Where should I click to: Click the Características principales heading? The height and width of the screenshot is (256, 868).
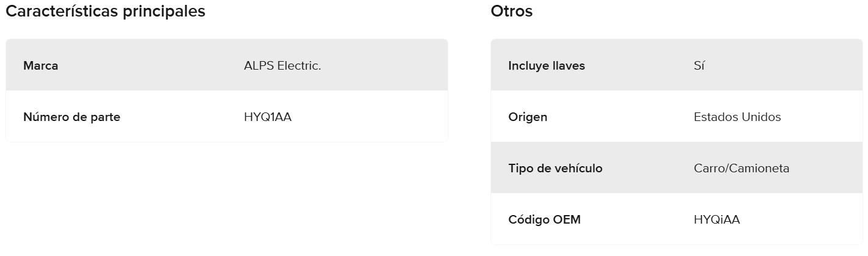[105, 12]
